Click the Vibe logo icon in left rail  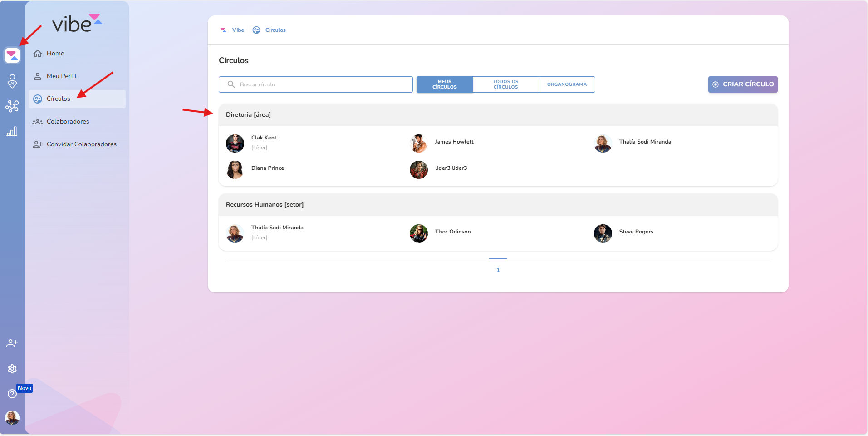(12, 55)
